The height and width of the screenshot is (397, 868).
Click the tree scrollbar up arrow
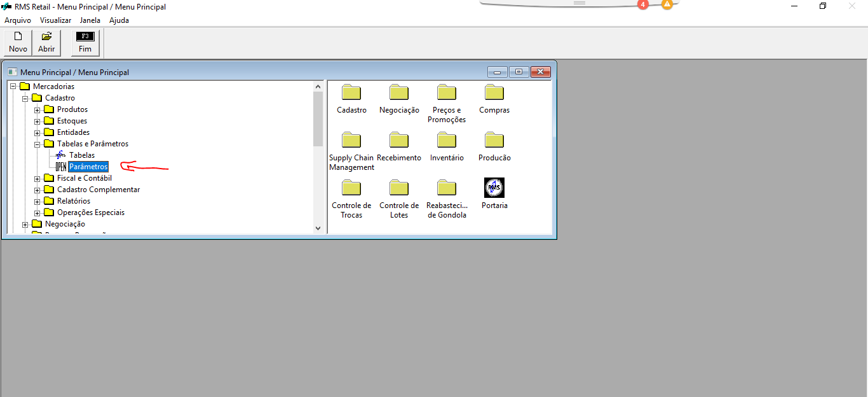(318, 87)
